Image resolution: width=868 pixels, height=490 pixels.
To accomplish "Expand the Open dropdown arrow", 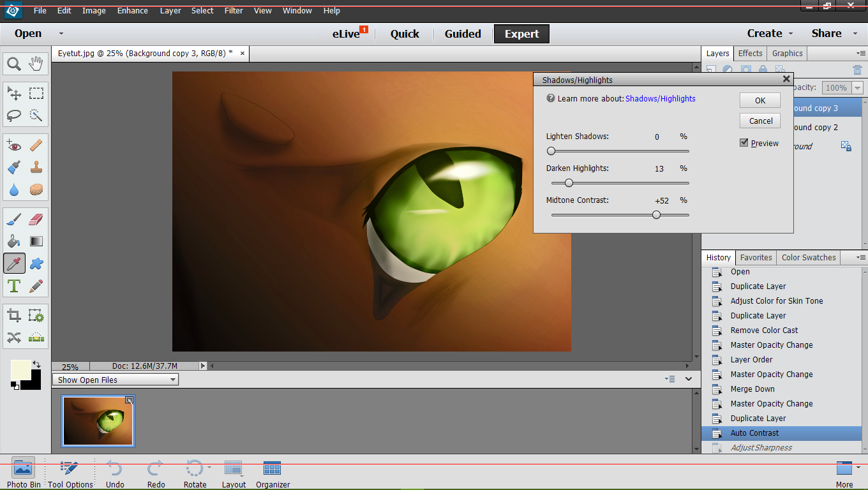I will pos(61,34).
